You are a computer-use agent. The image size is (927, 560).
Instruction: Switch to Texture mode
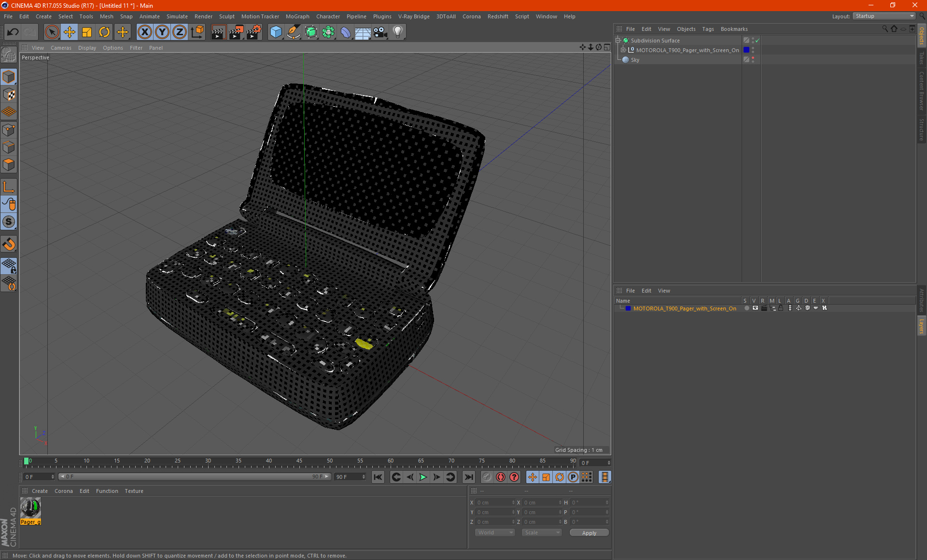[x=9, y=95]
